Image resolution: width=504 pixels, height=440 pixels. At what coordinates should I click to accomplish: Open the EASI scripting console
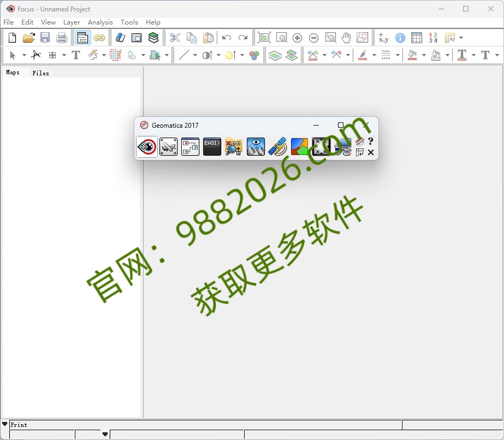[x=212, y=146]
